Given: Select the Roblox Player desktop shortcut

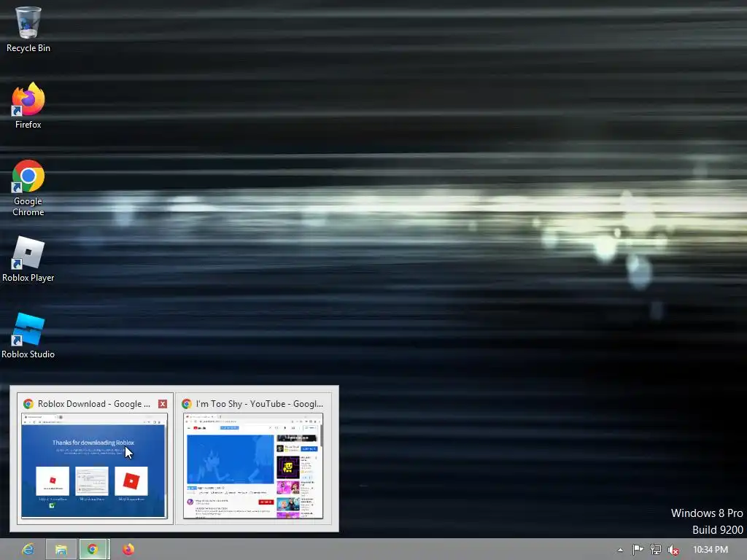Looking at the screenshot, I should point(28,260).
